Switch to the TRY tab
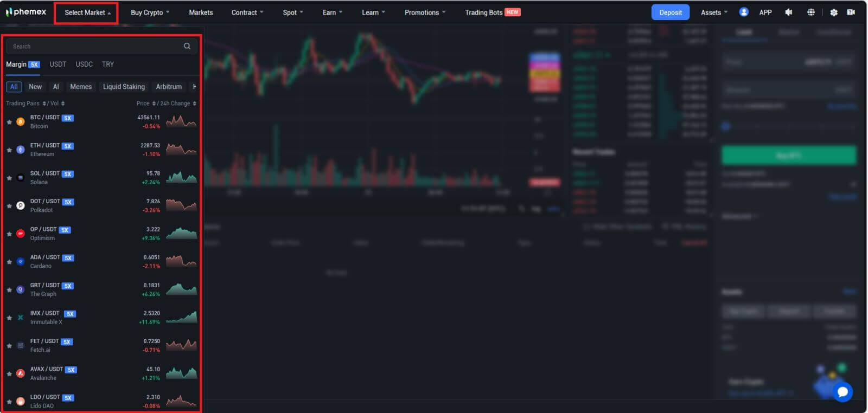This screenshot has height=413, width=868. pos(108,64)
